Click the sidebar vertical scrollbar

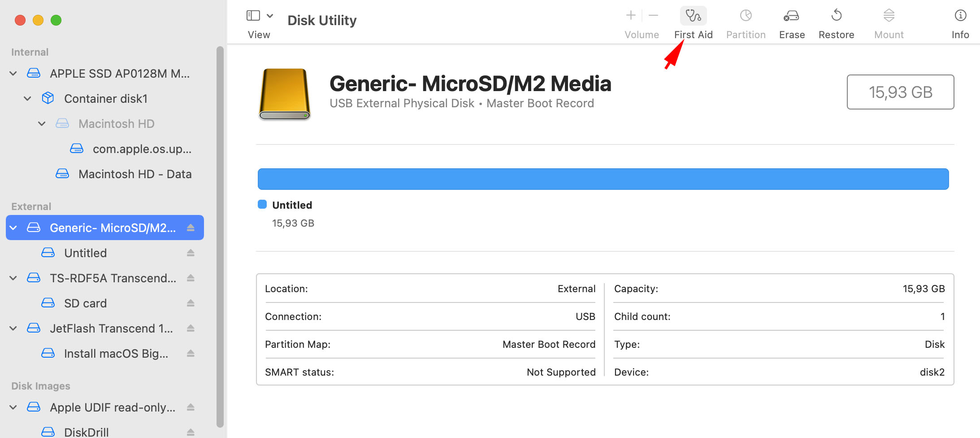[220, 237]
